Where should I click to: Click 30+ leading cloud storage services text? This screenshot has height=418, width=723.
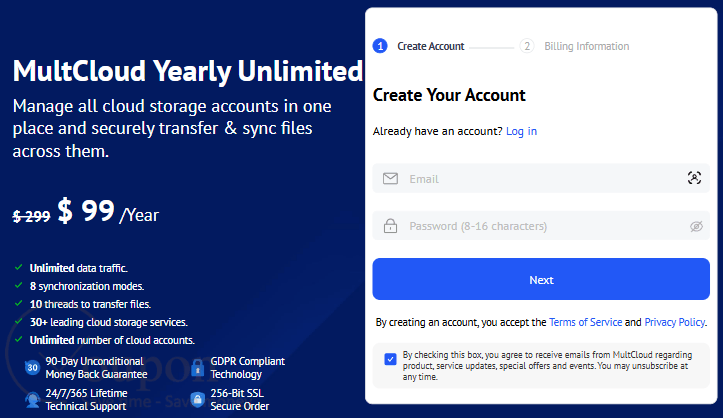pyautogui.click(x=109, y=322)
